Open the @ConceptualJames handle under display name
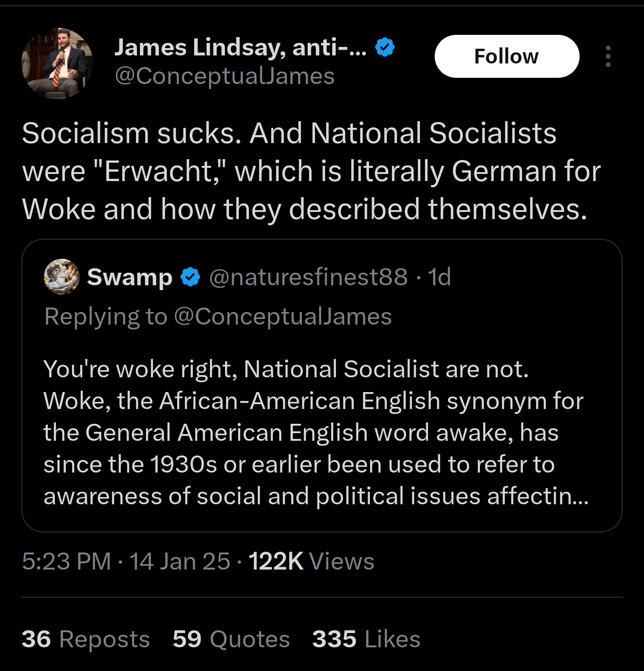 (x=225, y=76)
